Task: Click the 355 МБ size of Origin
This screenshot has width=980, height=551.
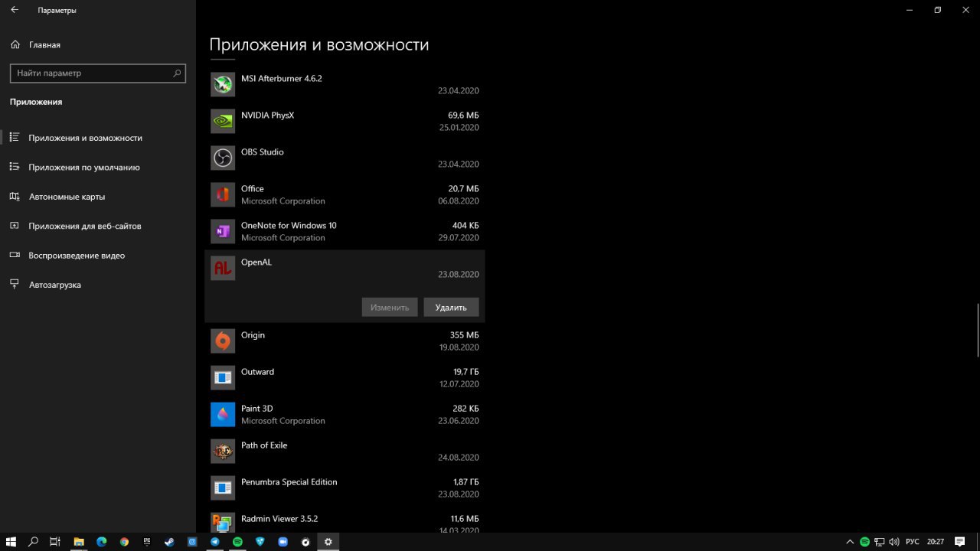Action: (465, 335)
